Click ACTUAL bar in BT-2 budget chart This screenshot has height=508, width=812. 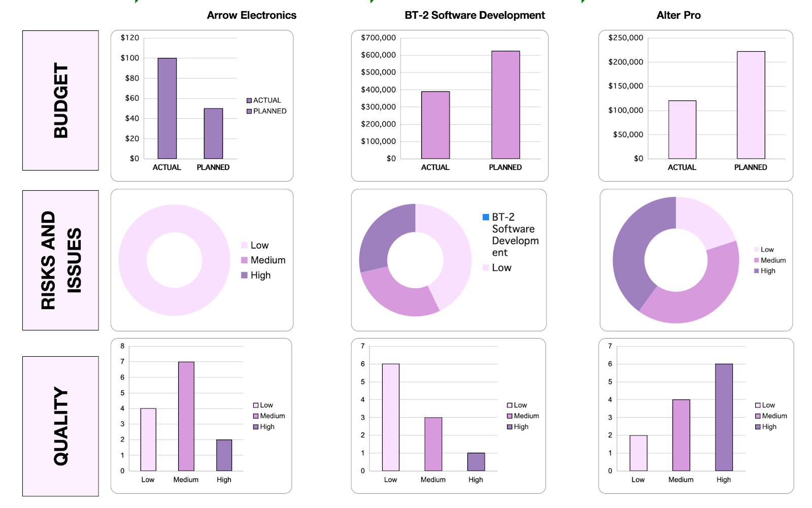435,125
